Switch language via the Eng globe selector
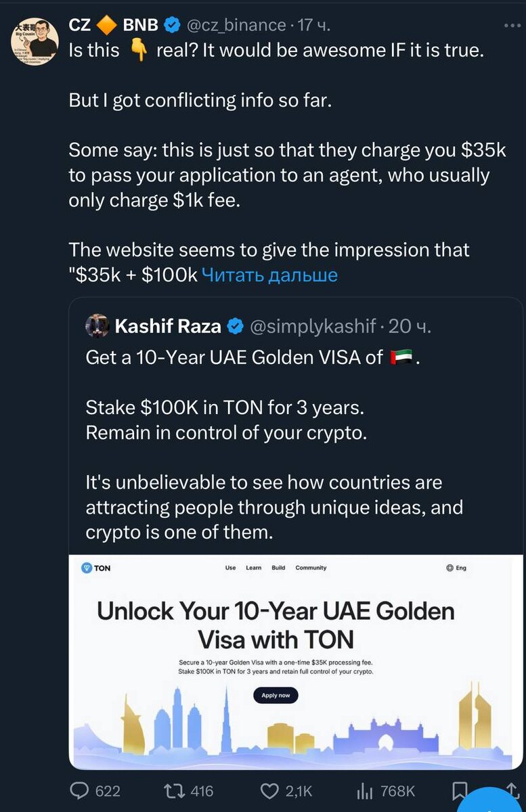This screenshot has height=812, width=526. pos(456,568)
